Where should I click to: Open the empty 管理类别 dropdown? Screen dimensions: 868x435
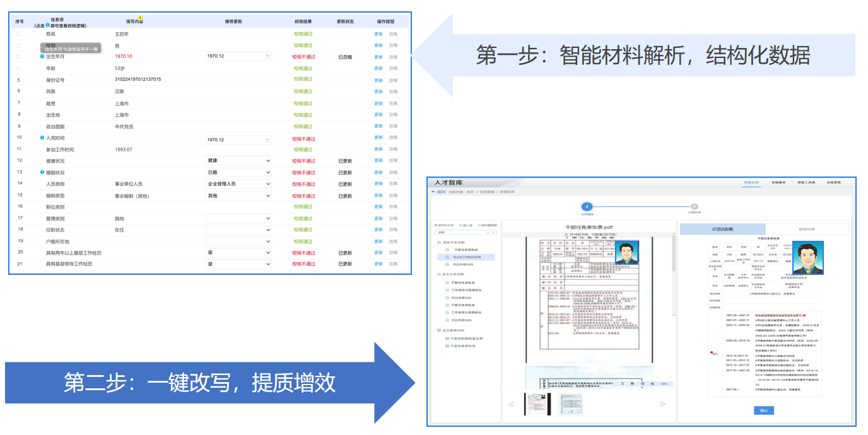[x=238, y=219]
